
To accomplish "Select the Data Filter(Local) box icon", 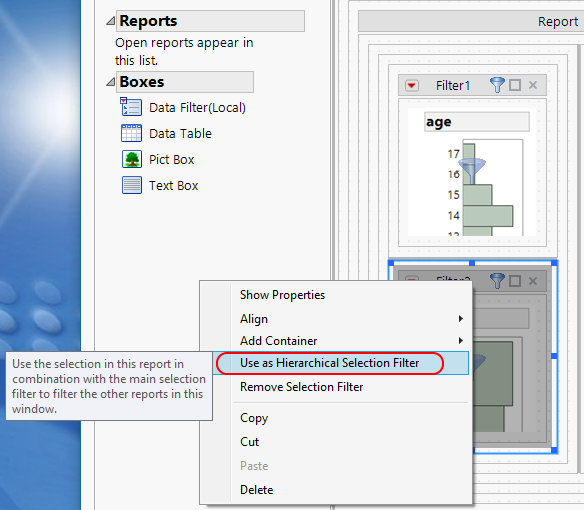I will point(131,107).
